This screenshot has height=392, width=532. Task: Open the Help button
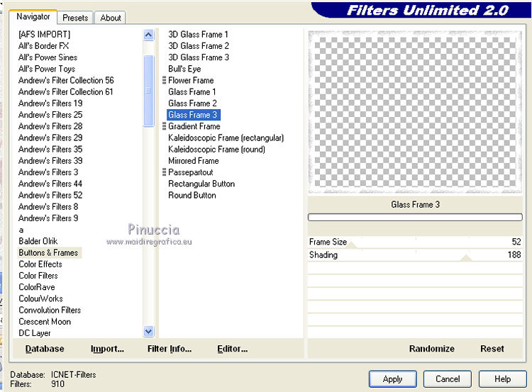502,379
